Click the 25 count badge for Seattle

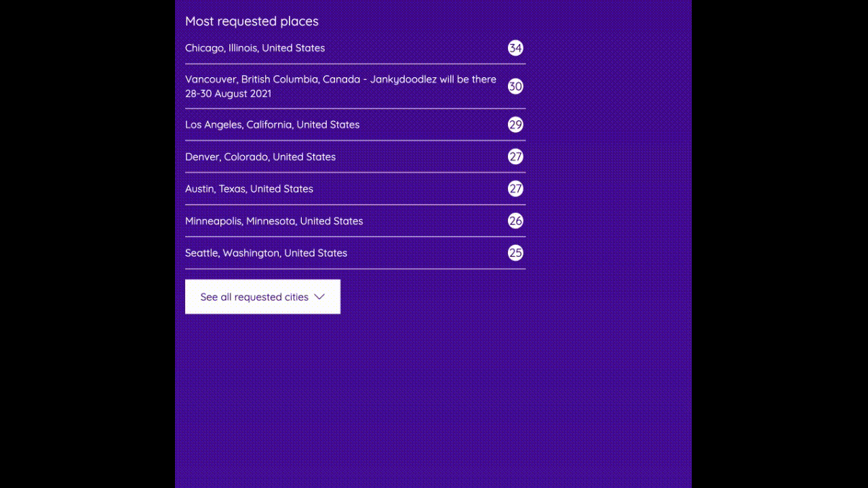(515, 253)
